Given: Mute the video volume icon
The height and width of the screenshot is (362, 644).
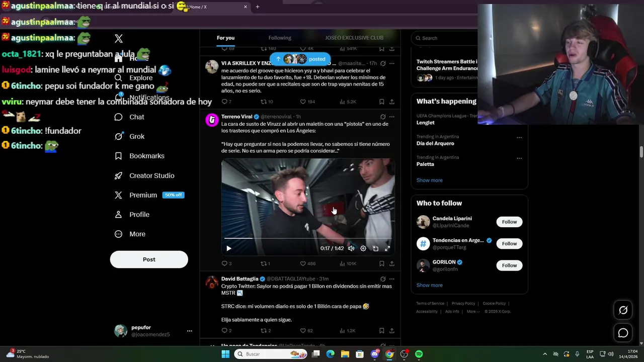Looking at the screenshot, I should tap(351, 248).
